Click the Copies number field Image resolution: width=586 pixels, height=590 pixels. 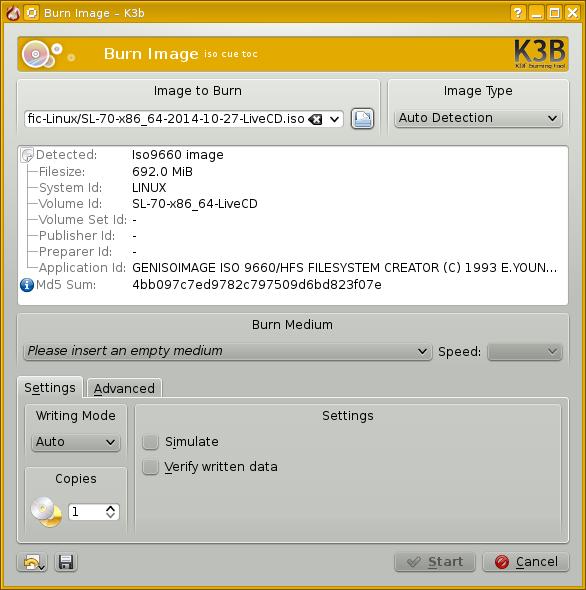(x=87, y=512)
